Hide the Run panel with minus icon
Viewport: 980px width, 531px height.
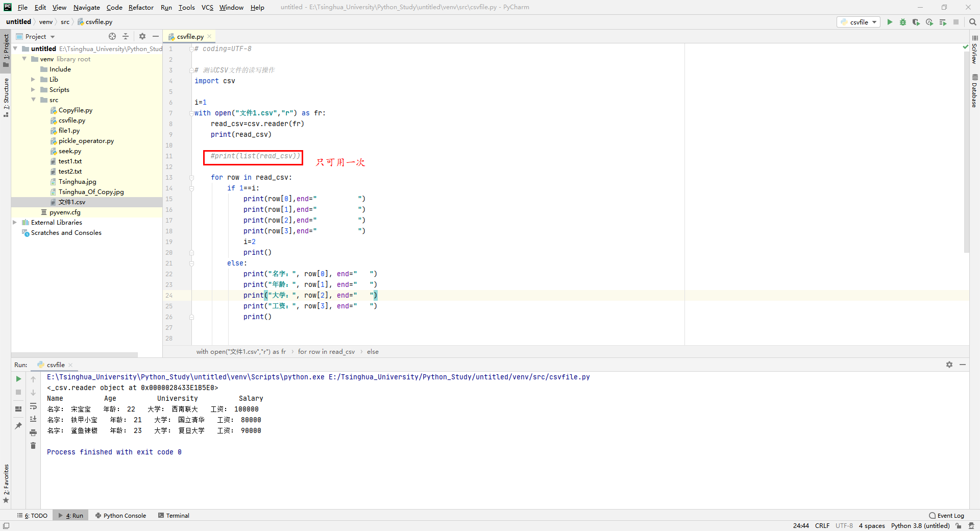[x=963, y=365]
